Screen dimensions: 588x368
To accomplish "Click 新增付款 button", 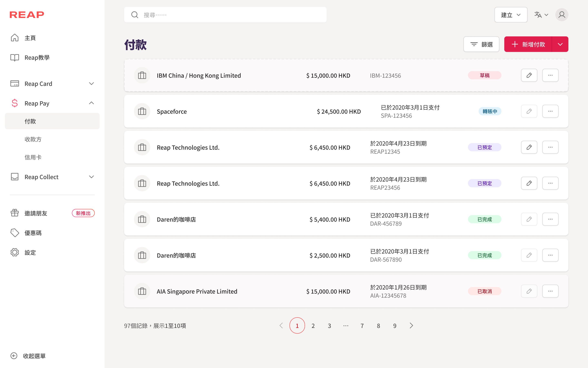I will coord(528,44).
